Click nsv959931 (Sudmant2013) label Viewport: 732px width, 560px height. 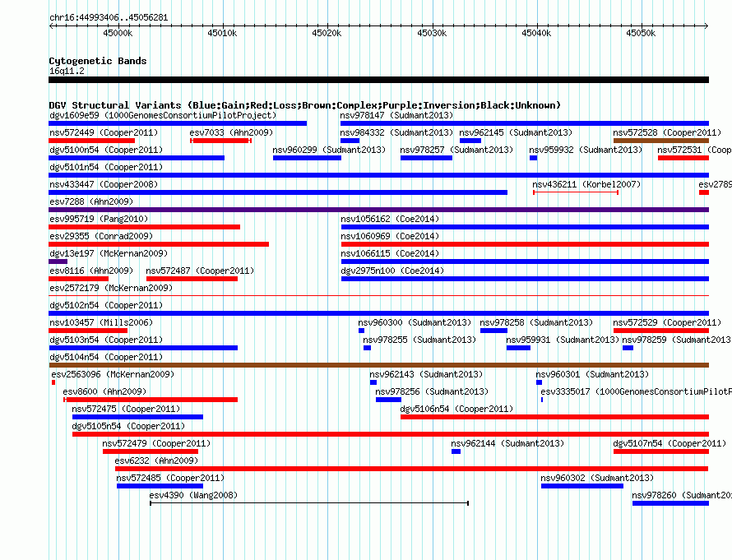563,340
